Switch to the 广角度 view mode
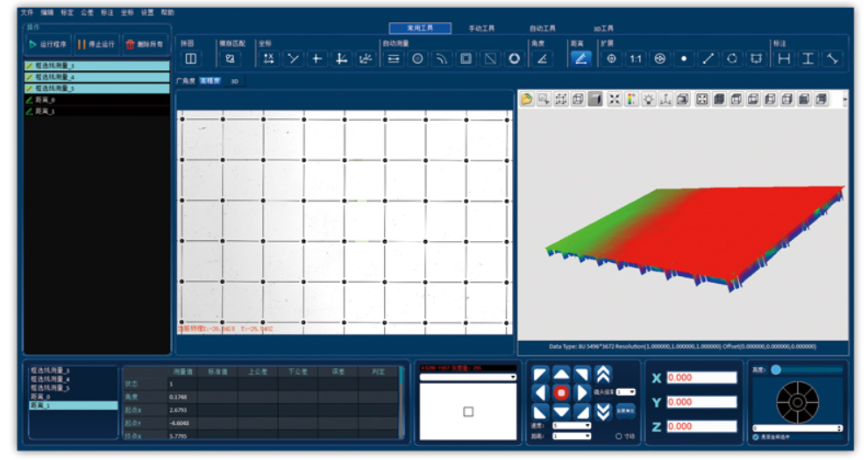 click(186, 81)
